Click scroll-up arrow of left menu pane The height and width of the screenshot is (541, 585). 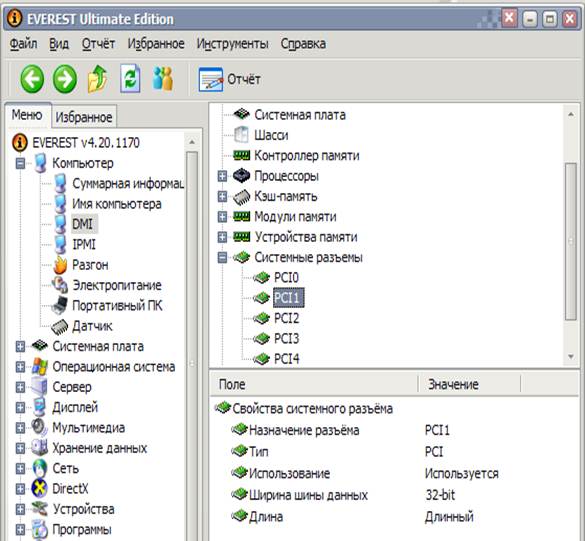point(192,142)
